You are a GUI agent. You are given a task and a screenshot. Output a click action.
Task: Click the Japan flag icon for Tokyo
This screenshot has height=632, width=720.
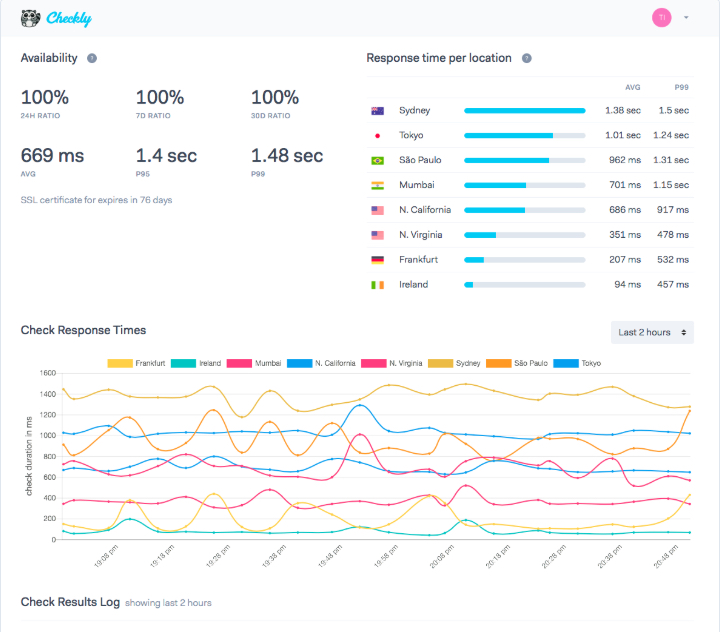click(377, 135)
